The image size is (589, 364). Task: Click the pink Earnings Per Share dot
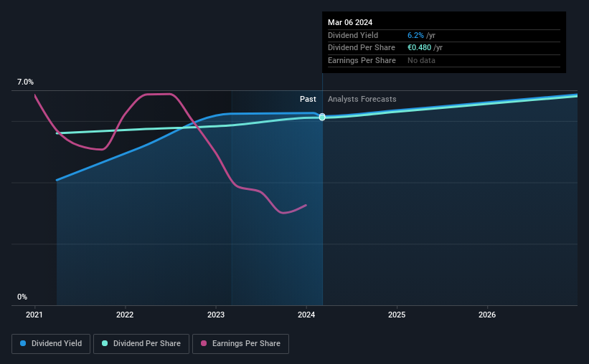[204, 343]
